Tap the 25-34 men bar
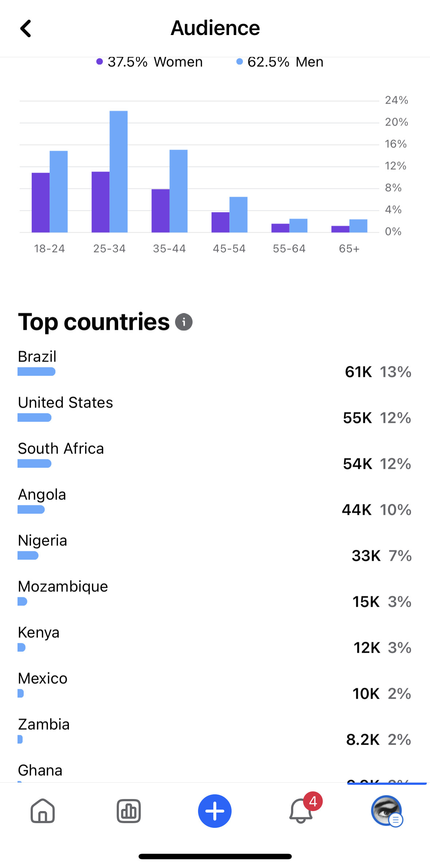The image size is (430, 868). (x=119, y=171)
